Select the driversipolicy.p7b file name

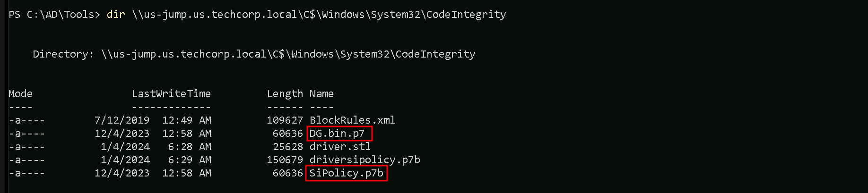click(365, 160)
